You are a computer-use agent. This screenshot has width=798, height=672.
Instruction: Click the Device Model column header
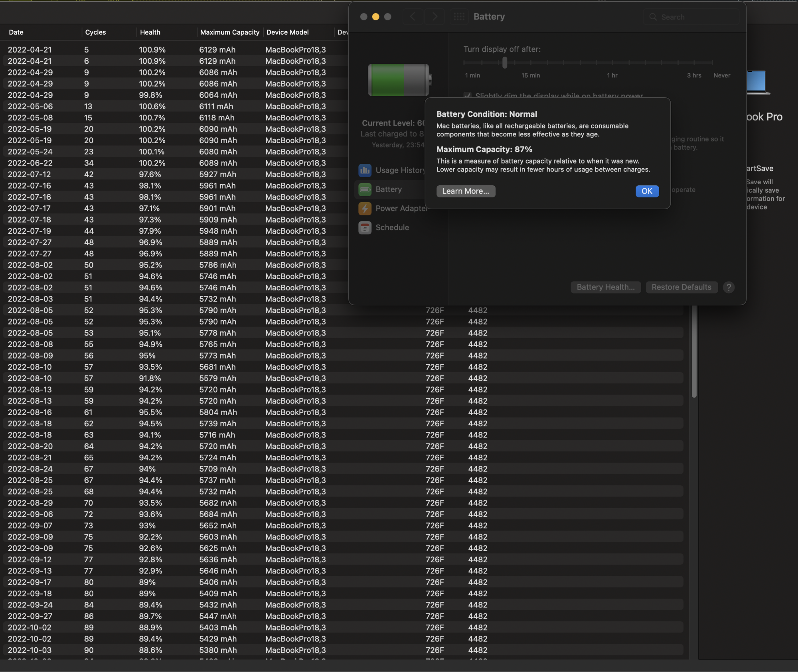[287, 32]
